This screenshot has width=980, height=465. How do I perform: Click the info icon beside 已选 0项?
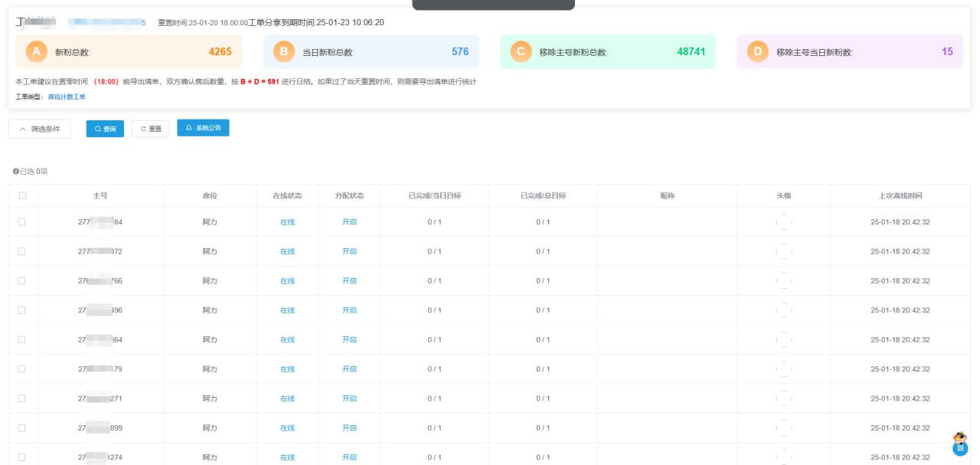pyautogui.click(x=15, y=172)
